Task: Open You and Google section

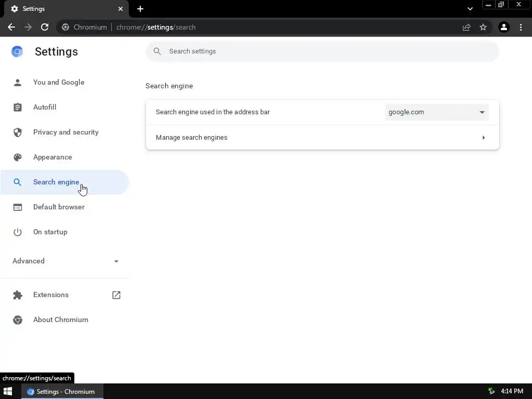Action: pos(64,82)
